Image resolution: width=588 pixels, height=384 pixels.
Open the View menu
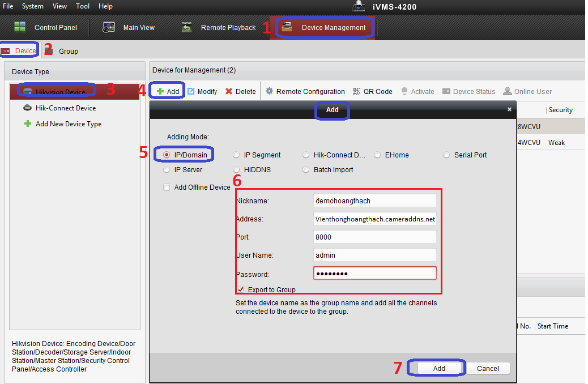[x=59, y=6]
